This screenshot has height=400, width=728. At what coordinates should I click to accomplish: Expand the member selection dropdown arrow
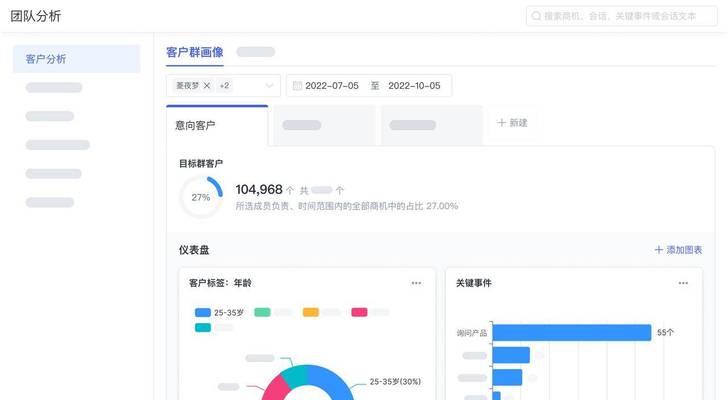pyautogui.click(x=269, y=85)
